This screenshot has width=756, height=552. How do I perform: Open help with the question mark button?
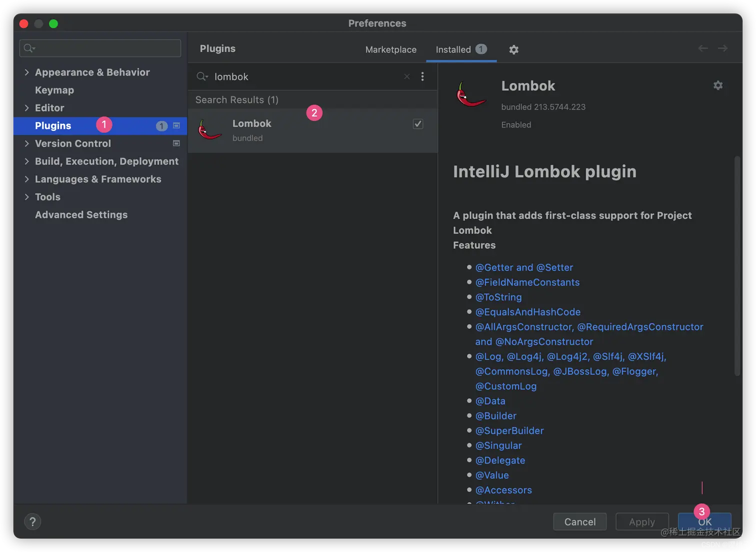32,522
